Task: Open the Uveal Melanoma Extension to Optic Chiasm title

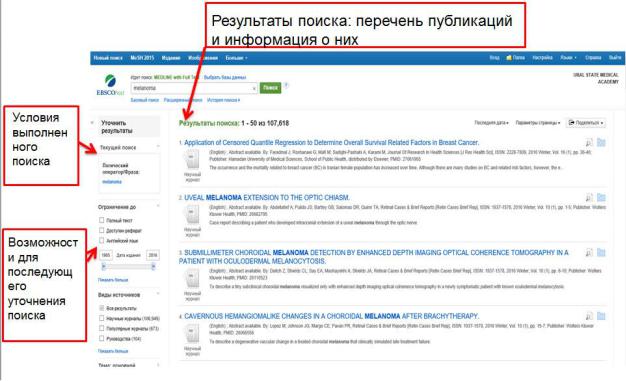Action: click(267, 198)
